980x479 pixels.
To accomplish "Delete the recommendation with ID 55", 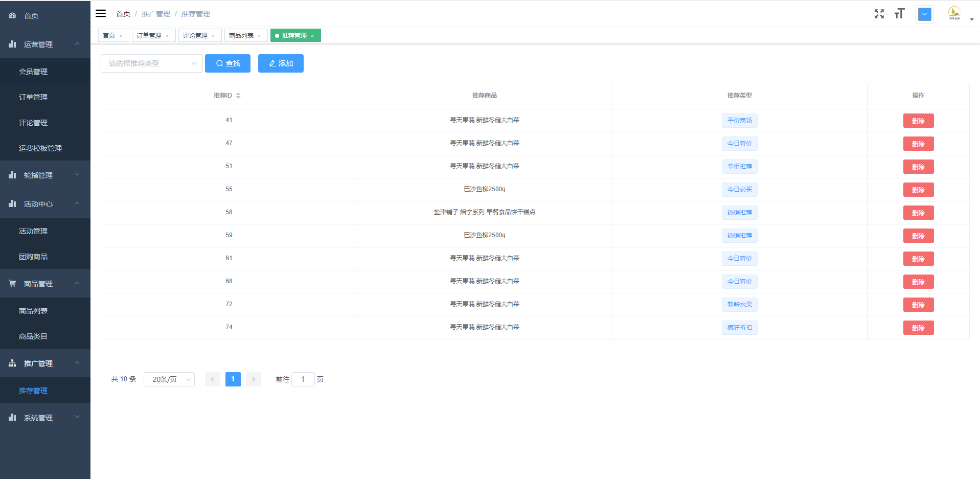I will tap(918, 190).
